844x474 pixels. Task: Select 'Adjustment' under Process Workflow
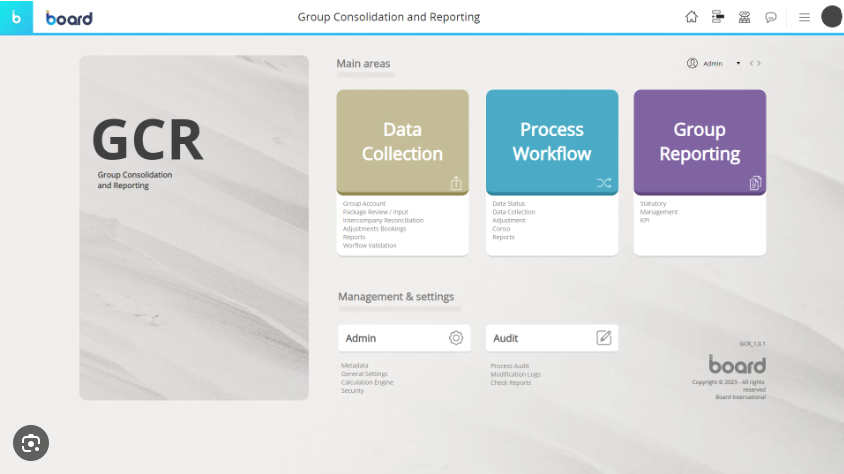(509, 220)
